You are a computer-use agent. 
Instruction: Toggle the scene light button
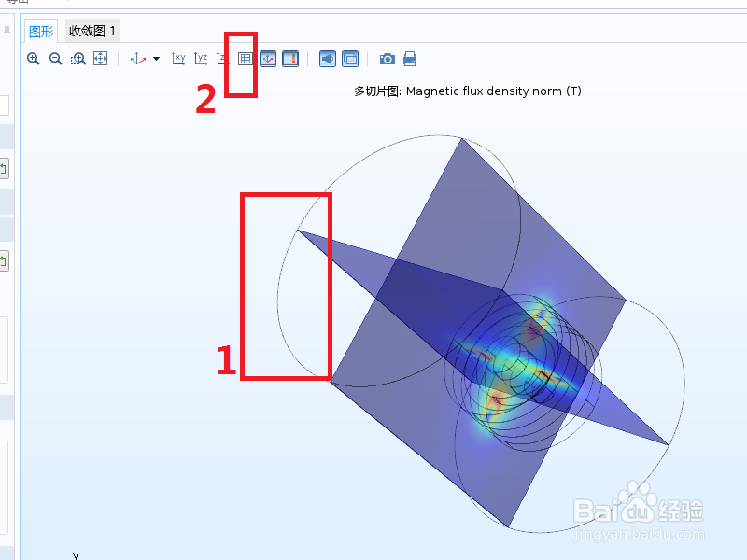pos(328,59)
